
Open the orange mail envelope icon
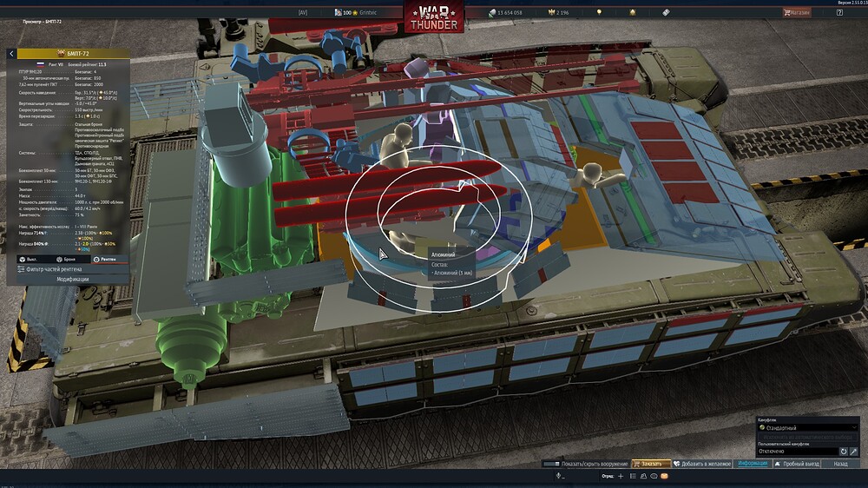(x=664, y=476)
